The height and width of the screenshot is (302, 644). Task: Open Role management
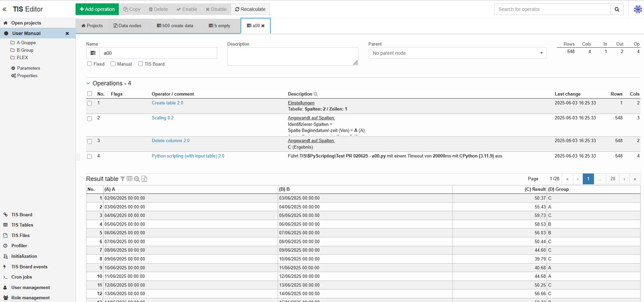click(30, 298)
